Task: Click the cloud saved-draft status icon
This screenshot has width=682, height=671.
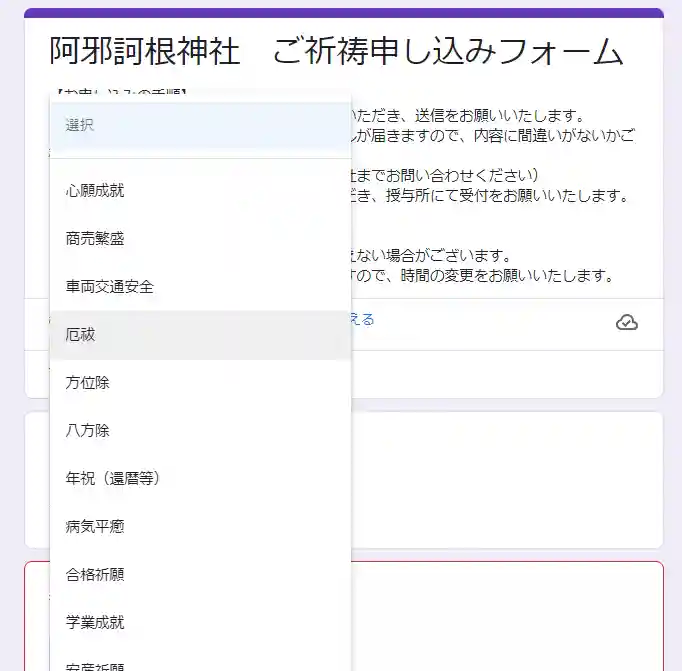Action: click(627, 322)
